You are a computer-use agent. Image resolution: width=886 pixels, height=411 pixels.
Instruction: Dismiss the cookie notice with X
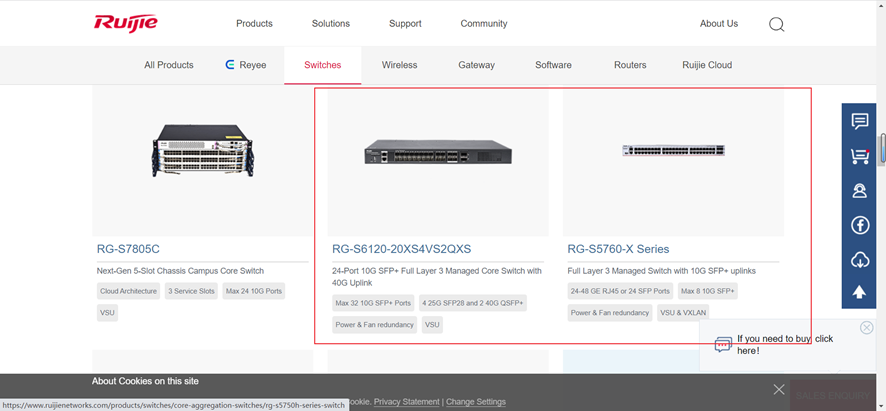[x=779, y=389]
